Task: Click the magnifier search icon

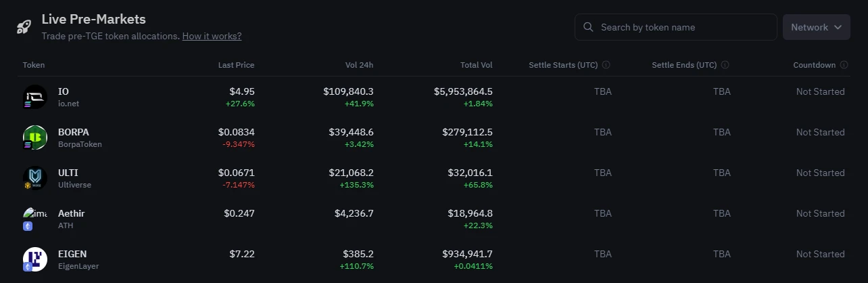Action: pyautogui.click(x=588, y=27)
